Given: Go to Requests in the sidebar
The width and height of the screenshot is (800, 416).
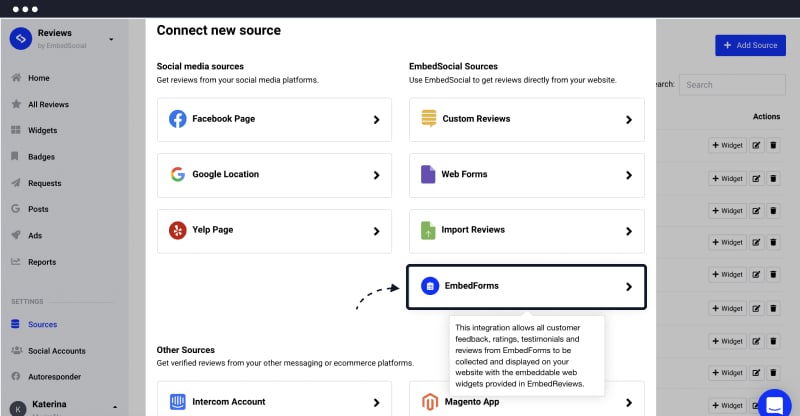Looking at the screenshot, I should tap(44, 183).
